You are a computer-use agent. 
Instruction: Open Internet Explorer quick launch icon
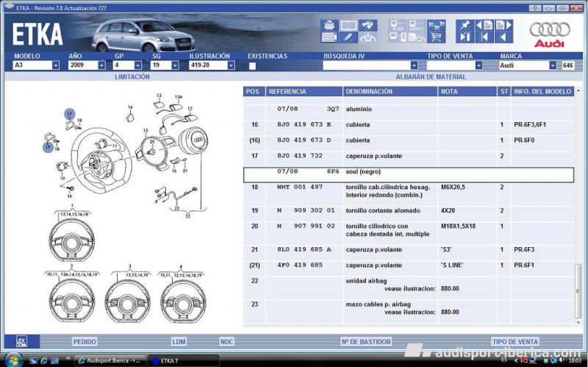click(44, 360)
